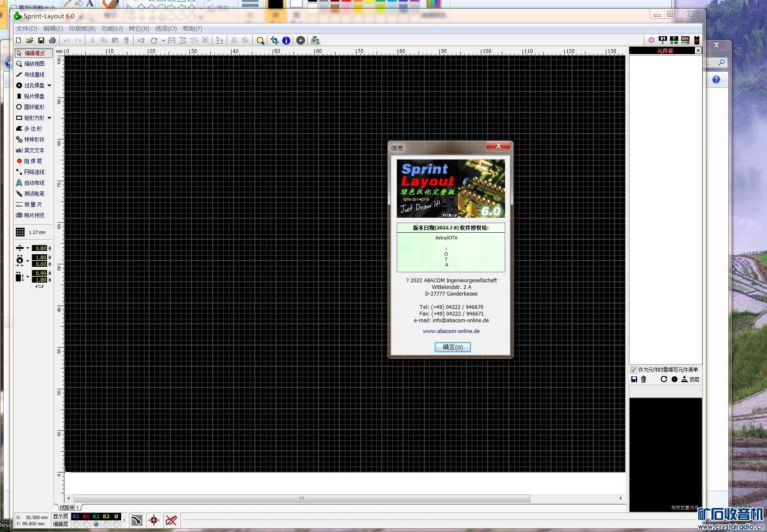Select the 布线直线 track drawing tool
The height and width of the screenshot is (532, 767).
click(34, 75)
